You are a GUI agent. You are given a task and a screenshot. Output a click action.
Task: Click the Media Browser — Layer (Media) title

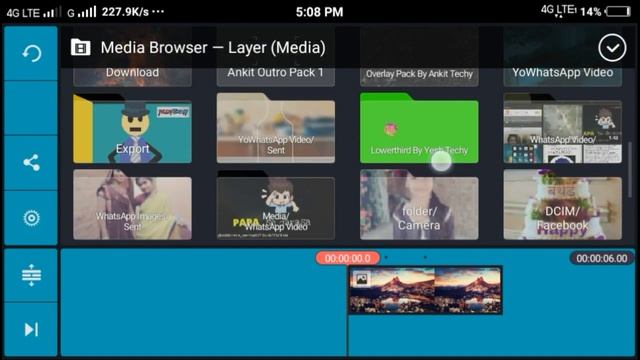pyautogui.click(x=213, y=48)
